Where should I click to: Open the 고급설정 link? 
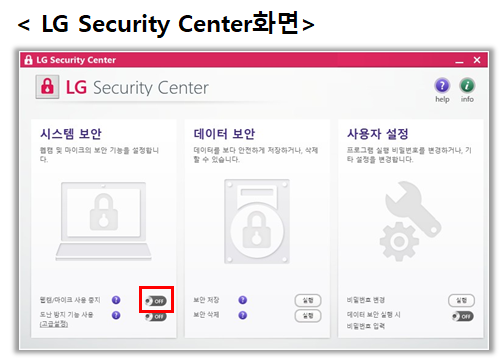click(x=54, y=324)
